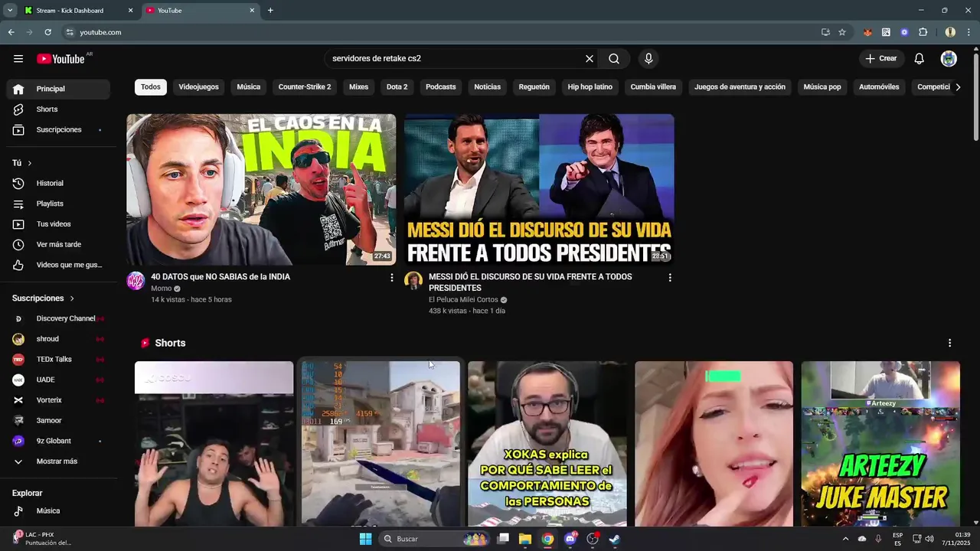Viewport: 980px width, 551px height.
Task: Open TEDx Talks channel subscription
Action: (x=58, y=360)
